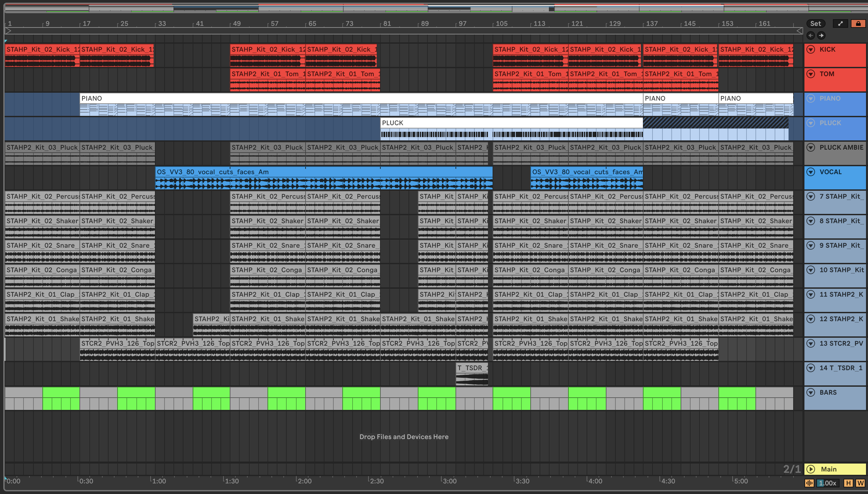
Task: Adjust the 1.00x zoom value slider
Action: tap(828, 483)
